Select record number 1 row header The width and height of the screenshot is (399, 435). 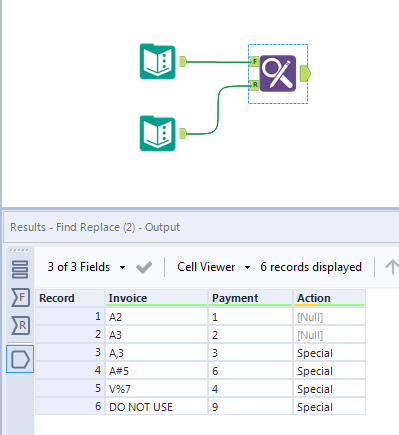coord(70,317)
